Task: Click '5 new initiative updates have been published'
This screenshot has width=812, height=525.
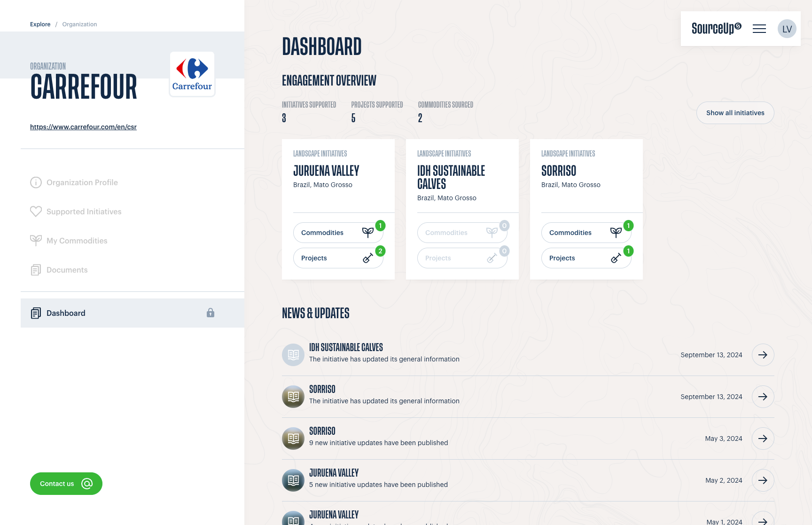Action: point(378,485)
